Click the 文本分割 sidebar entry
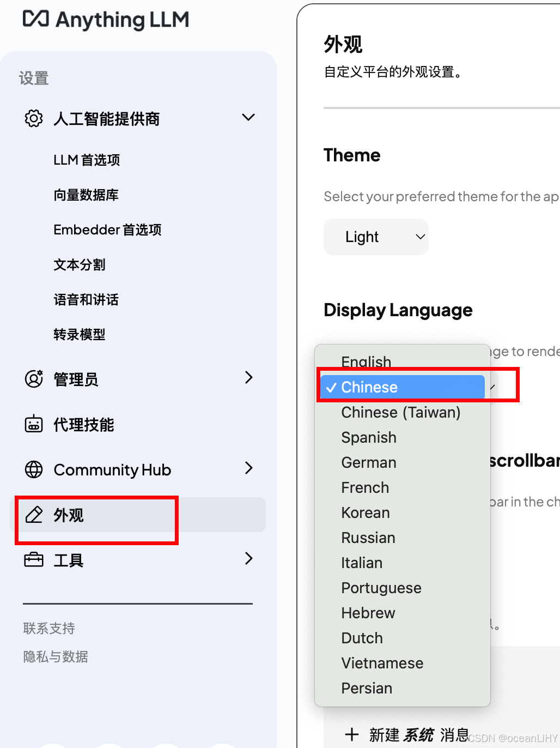 tap(80, 264)
